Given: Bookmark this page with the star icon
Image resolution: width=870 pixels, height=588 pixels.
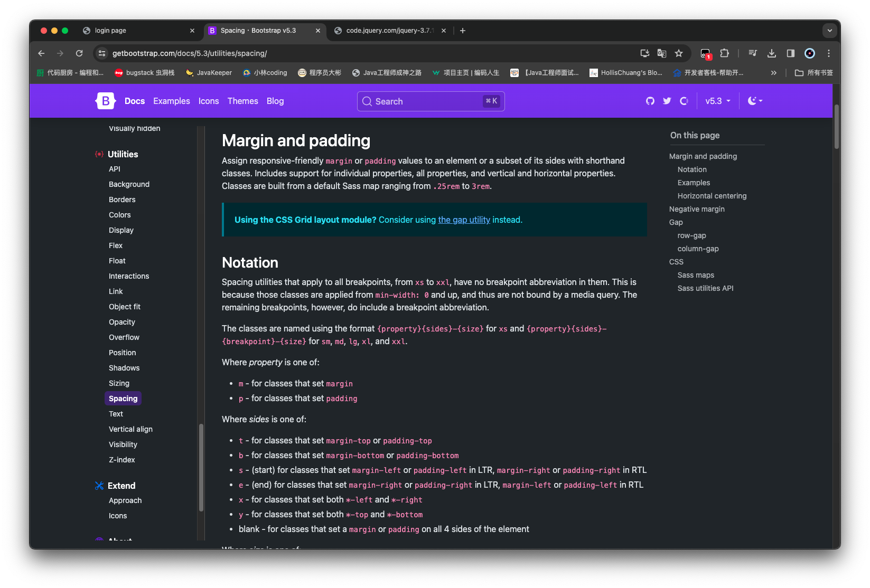Looking at the screenshot, I should [x=679, y=53].
